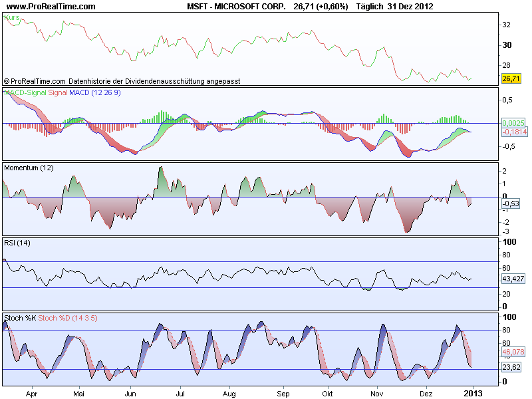The width and height of the screenshot is (532, 399).
Task: Click the Jul month label on time axis
Action: coord(180,394)
